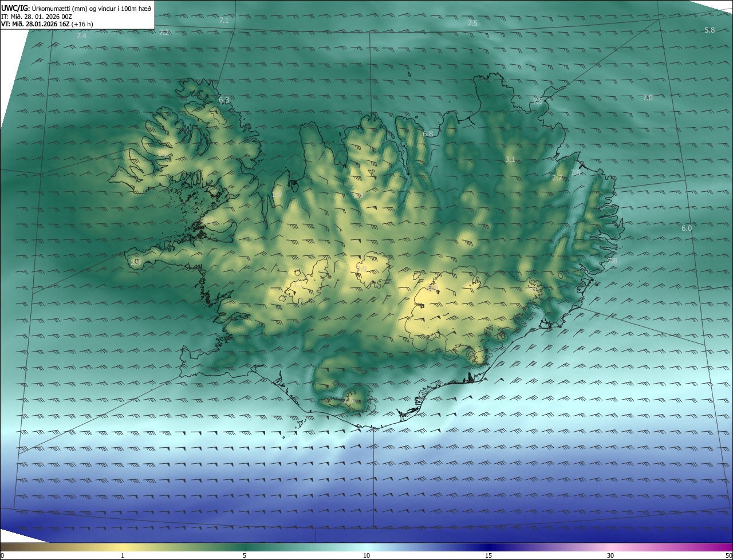The image size is (733, 560).
Task: Click the 7.0 value label
Action: click(x=647, y=98)
